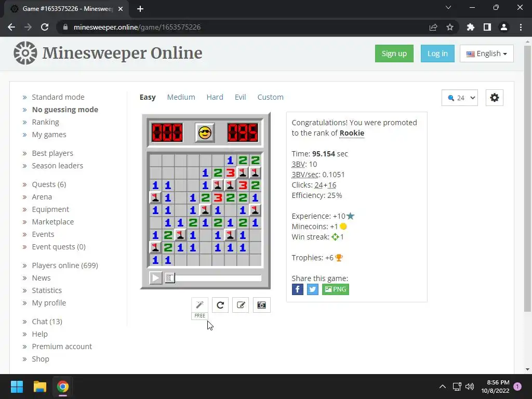This screenshot has height=399, width=532.
Task: Click the 3BV term in results
Action: [298, 164]
